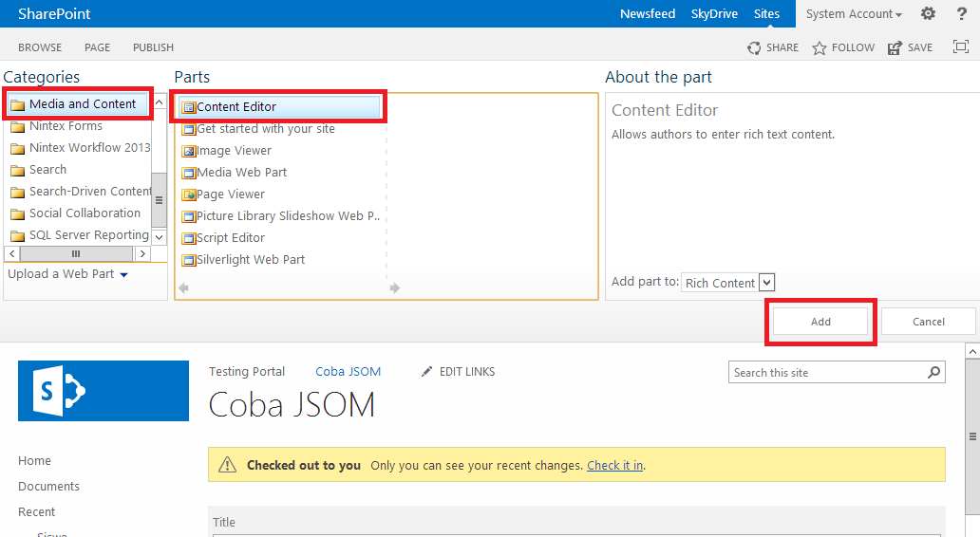Switch to the Page ribbon tab
The image size is (980, 537).
pyautogui.click(x=97, y=47)
